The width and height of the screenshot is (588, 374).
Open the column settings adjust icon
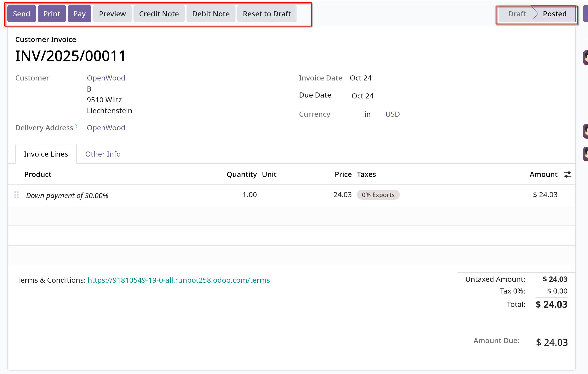tap(567, 174)
